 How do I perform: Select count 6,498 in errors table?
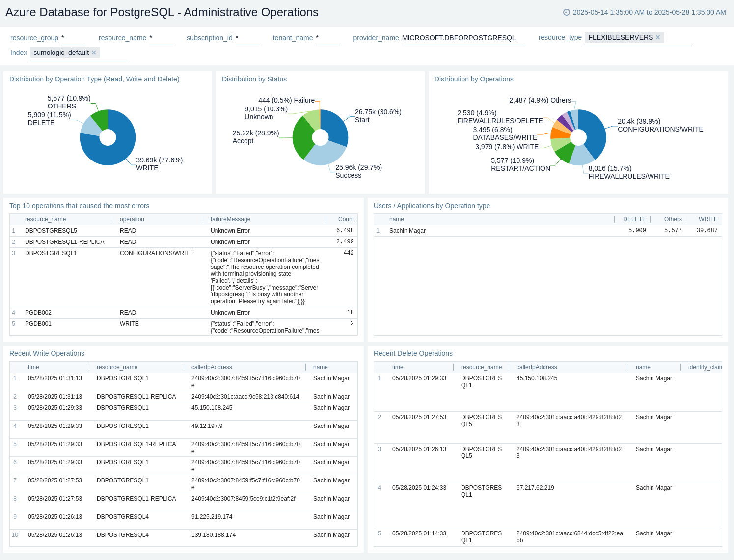tap(345, 231)
